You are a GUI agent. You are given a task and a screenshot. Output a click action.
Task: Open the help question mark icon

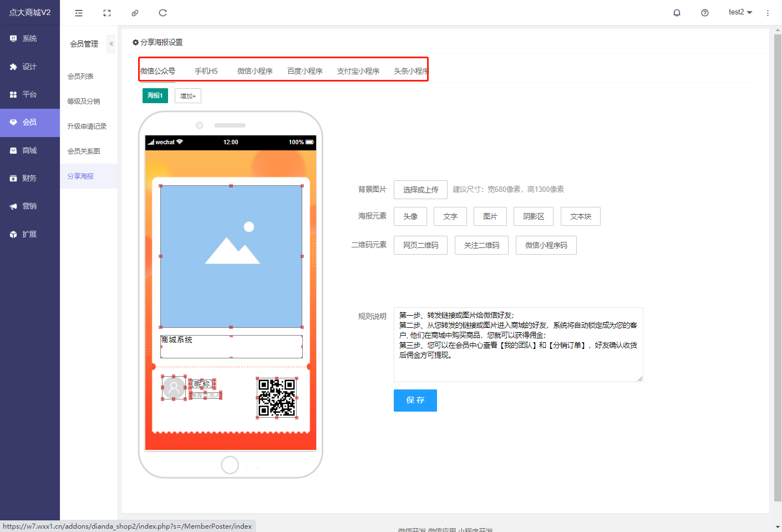(705, 13)
